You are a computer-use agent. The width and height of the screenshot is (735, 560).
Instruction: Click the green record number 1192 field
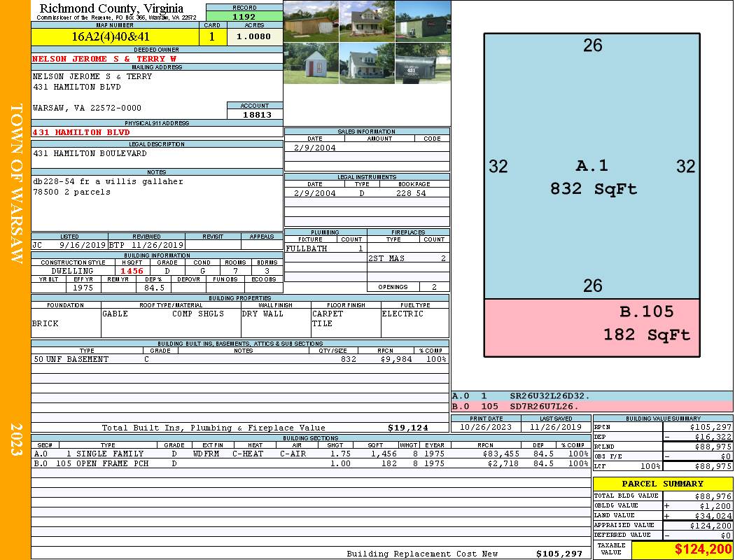point(244,16)
